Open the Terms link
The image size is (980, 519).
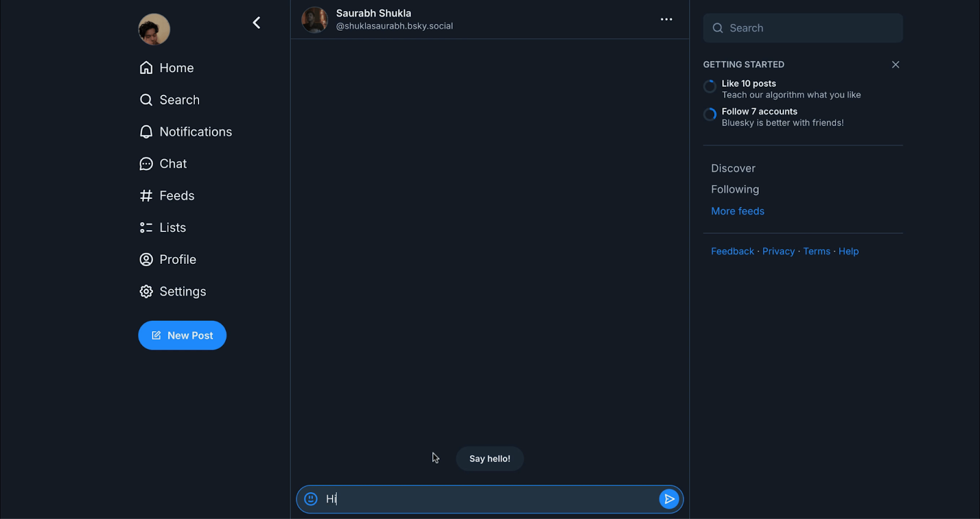(817, 252)
